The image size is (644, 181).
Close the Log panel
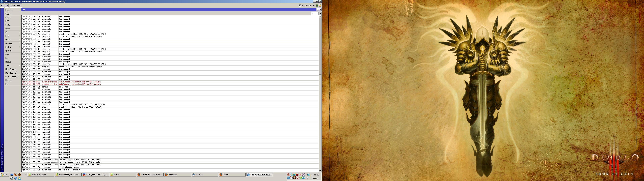pos(320,10)
